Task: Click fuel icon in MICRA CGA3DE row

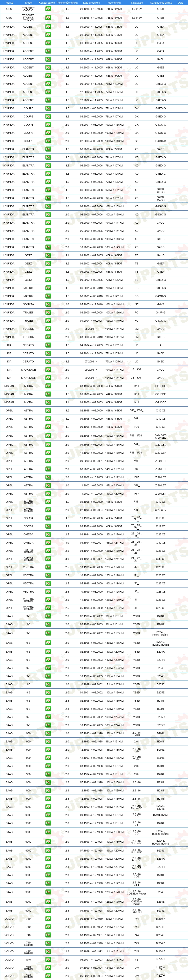Action: tap(48, 402)
